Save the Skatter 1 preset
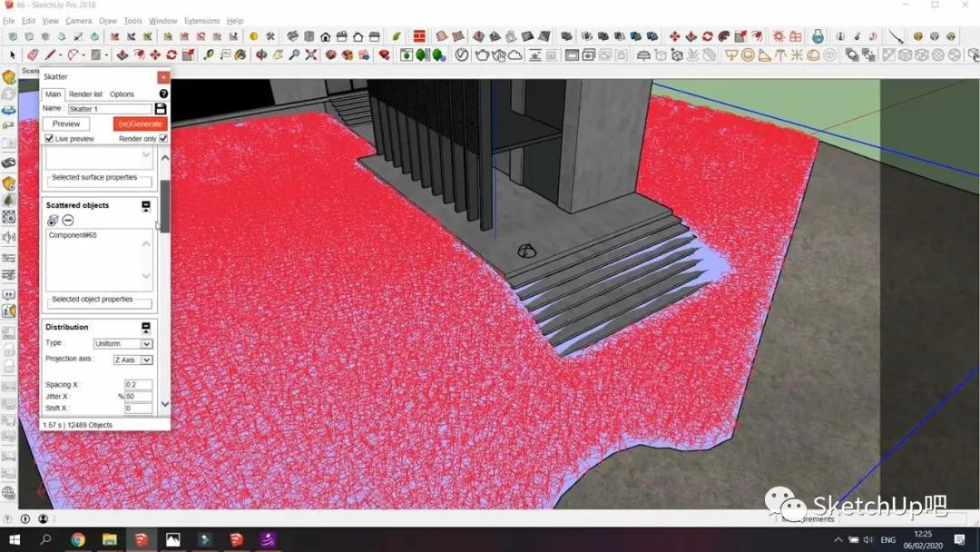Viewport: 980px width, 552px height. (x=162, y=108)
